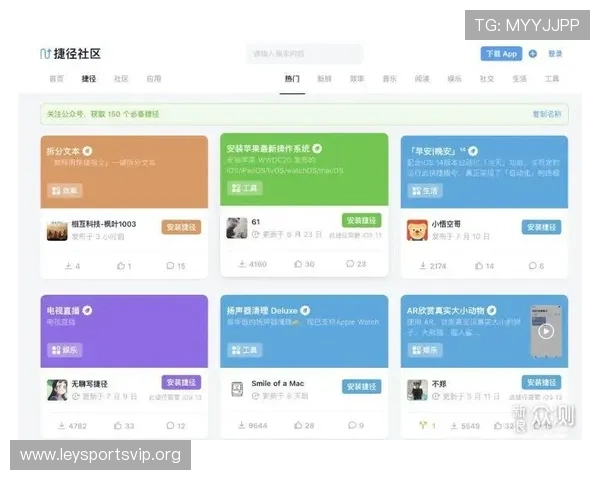This screenshot has height=480, width=600.
Task: Click download icon showing 4160
Action: click(242, 264)
